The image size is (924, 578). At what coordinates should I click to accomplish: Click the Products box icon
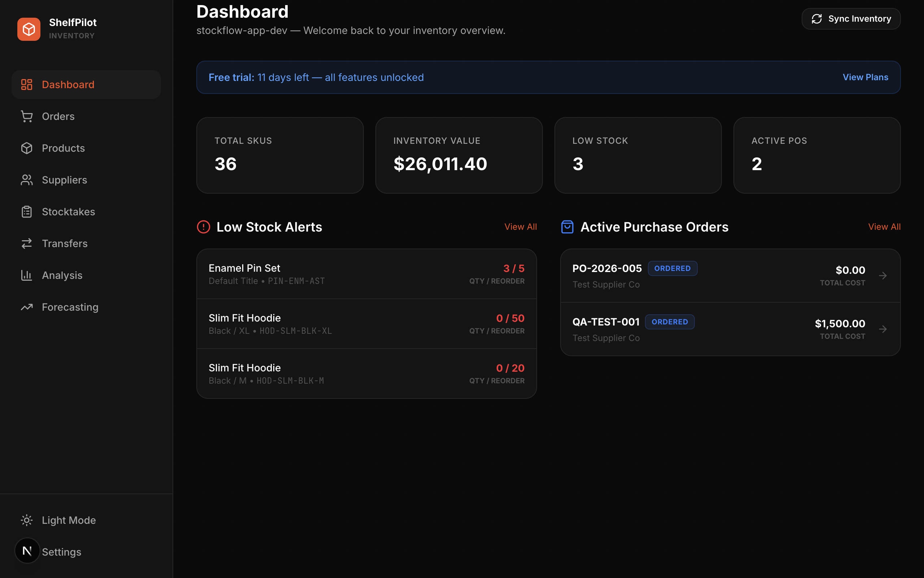(27, 148)
